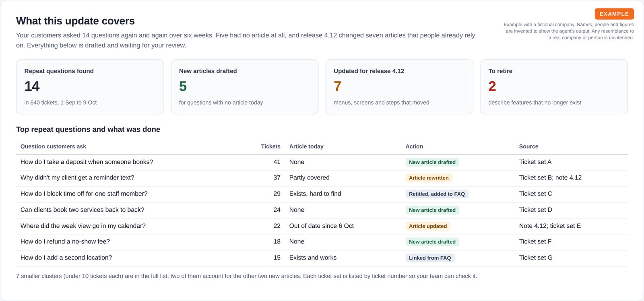Click New article drafted badge in deposit row
644x301 pixels.
coord(432,162)
